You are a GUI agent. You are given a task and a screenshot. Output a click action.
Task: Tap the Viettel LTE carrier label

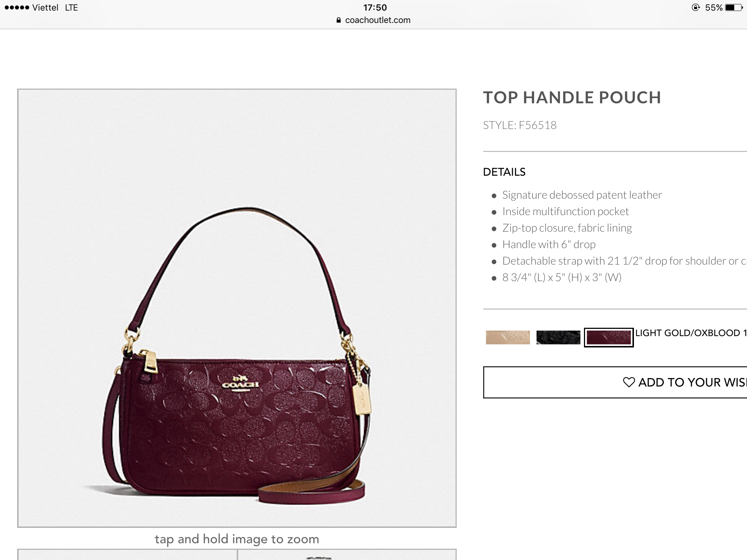click(x=55, y=8)
